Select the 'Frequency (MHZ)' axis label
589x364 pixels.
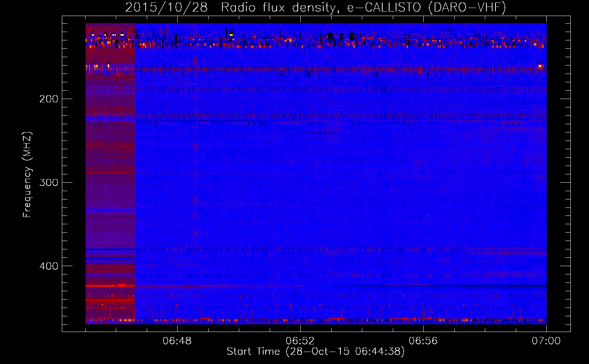click(27, 174)
